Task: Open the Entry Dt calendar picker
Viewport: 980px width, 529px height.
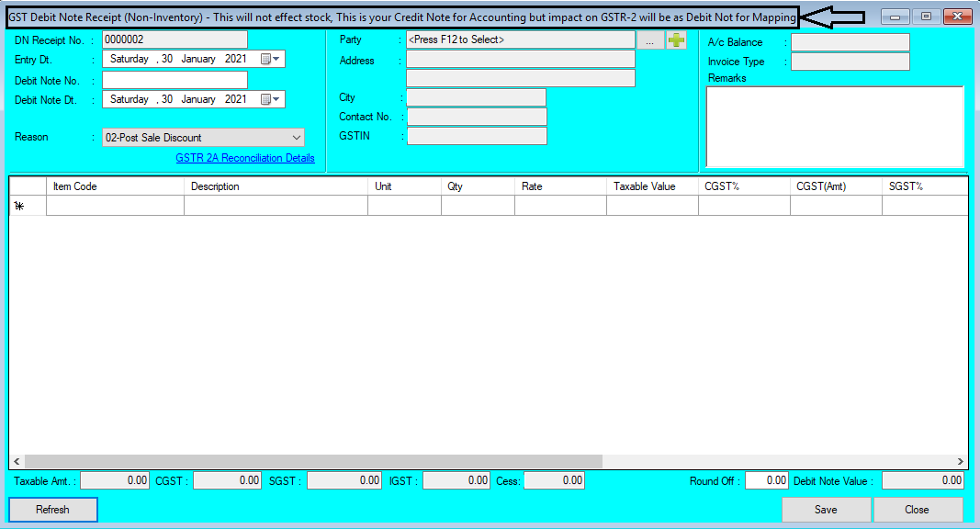Action: tap(265, 58)
